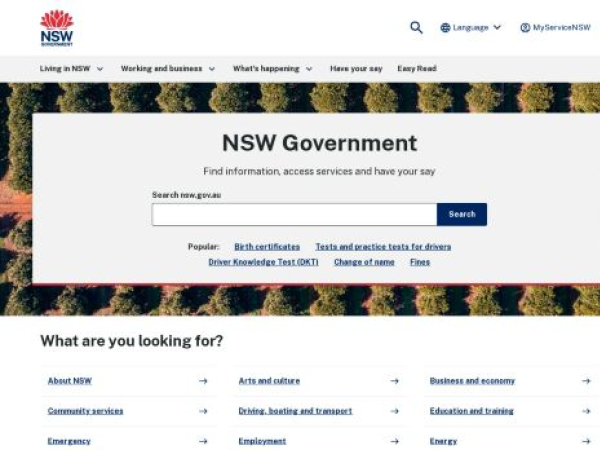Open the Employment link
The height and width of the screenshot is (450, 600).
[x=262, y=441]
